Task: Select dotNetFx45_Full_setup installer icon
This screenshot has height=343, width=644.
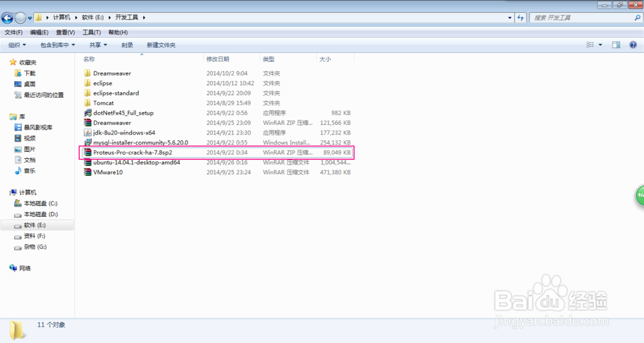Action: tap(87, 113)
